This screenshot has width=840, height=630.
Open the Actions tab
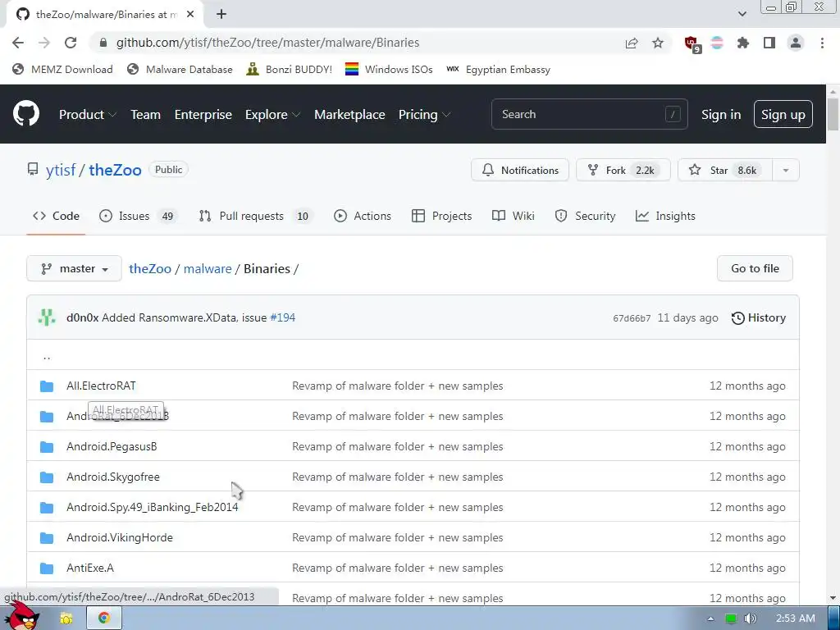pos(362,216)
